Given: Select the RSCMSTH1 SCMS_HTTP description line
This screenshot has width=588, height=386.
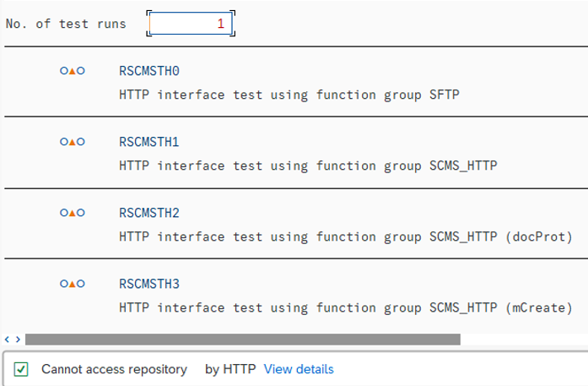Looking at the screenshot, I should (x=308, y=166).
